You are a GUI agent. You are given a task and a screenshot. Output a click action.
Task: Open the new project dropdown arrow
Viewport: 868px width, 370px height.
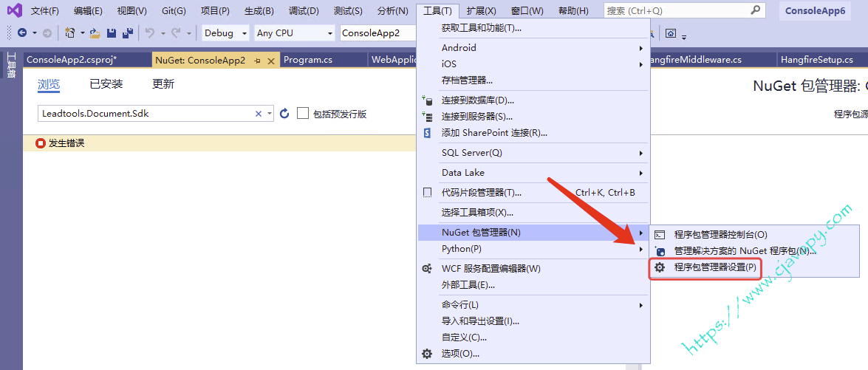click(83, 33)
